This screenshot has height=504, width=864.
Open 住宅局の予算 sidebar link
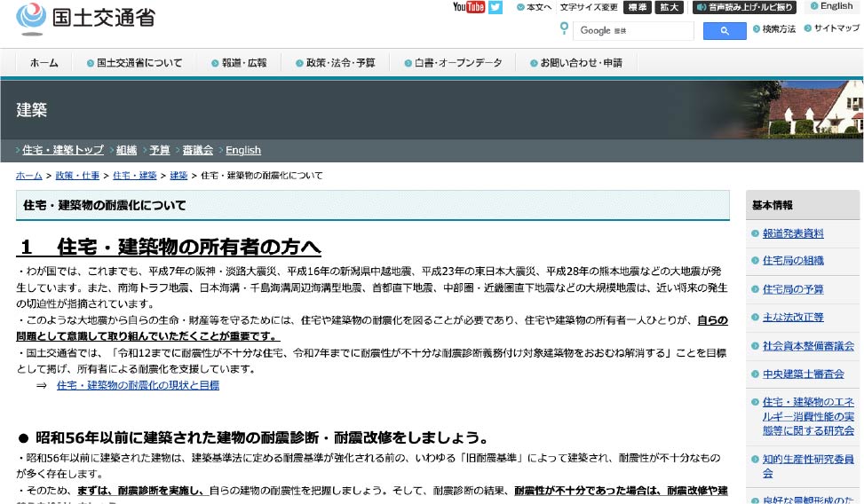[793, 289]
